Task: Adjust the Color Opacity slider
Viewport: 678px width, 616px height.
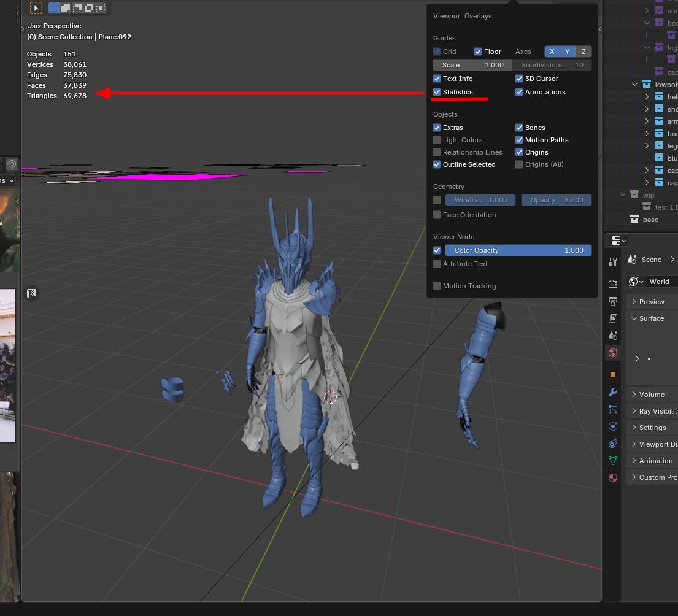Action: (x=518, y=250)
